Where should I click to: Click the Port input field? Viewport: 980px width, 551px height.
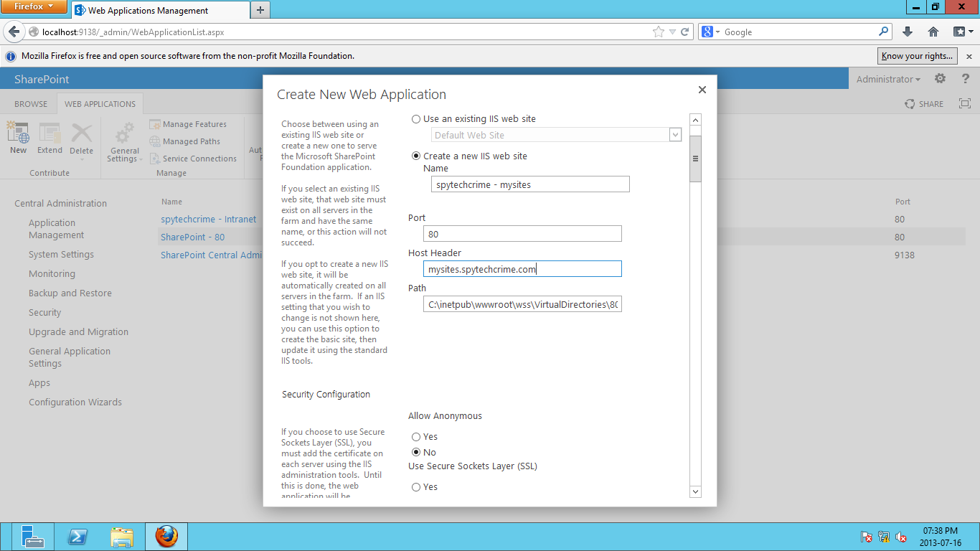tap(522, 234)
